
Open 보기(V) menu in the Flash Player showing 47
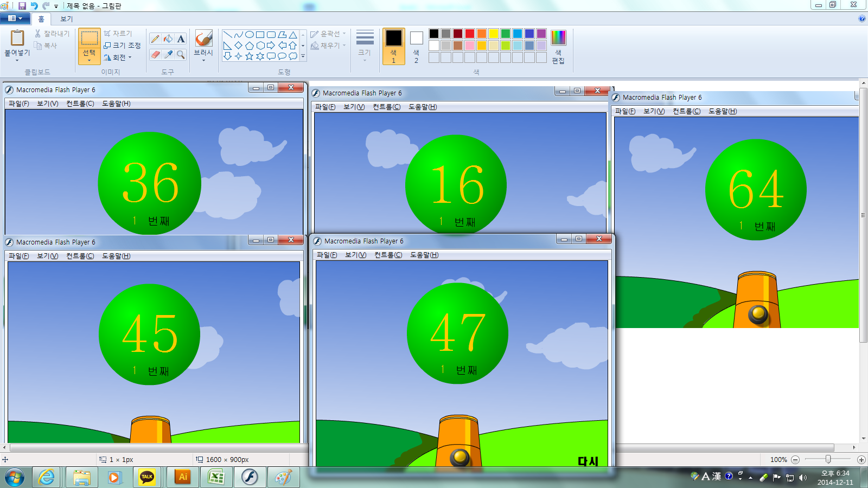pyautogui.click(x=355, y=255)
